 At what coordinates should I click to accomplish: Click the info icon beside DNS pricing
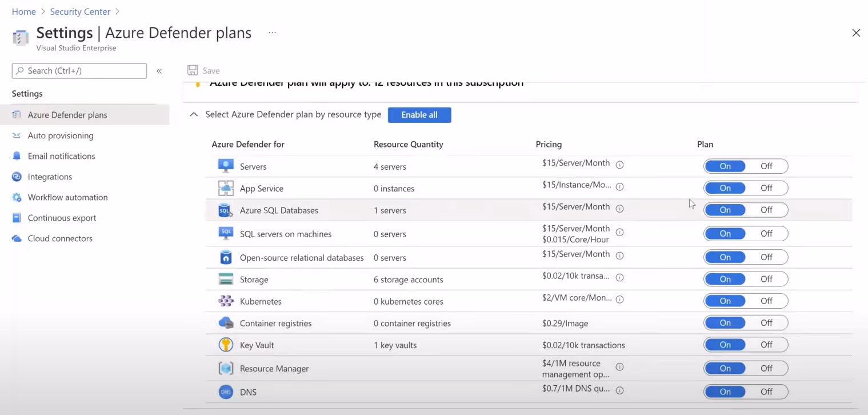click(619, 390)
